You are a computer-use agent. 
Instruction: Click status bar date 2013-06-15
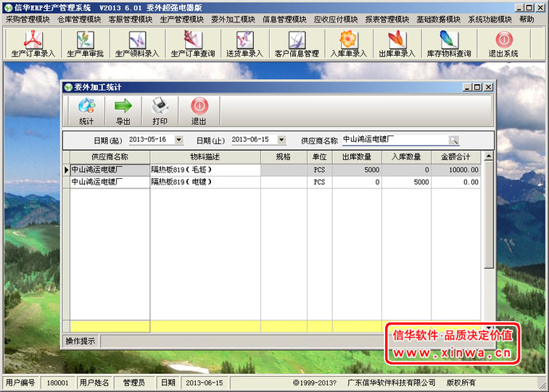click(205, 383)
